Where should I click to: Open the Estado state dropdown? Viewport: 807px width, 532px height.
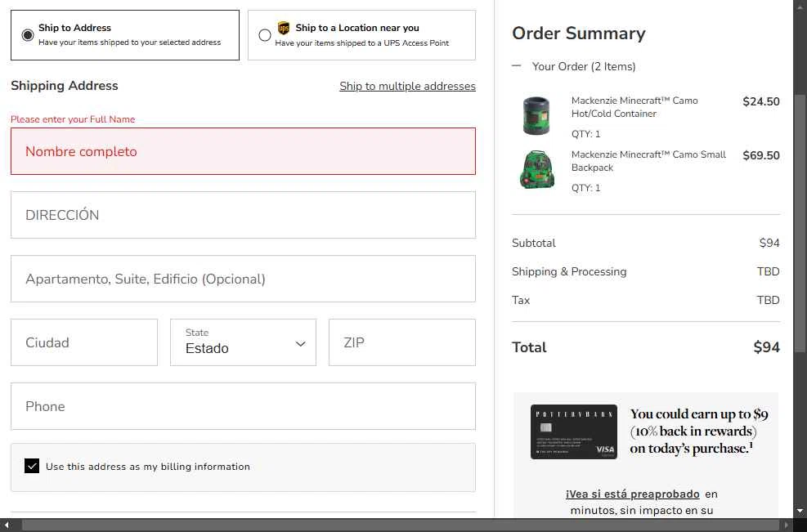pyautogui.click(x=243, y=342)
